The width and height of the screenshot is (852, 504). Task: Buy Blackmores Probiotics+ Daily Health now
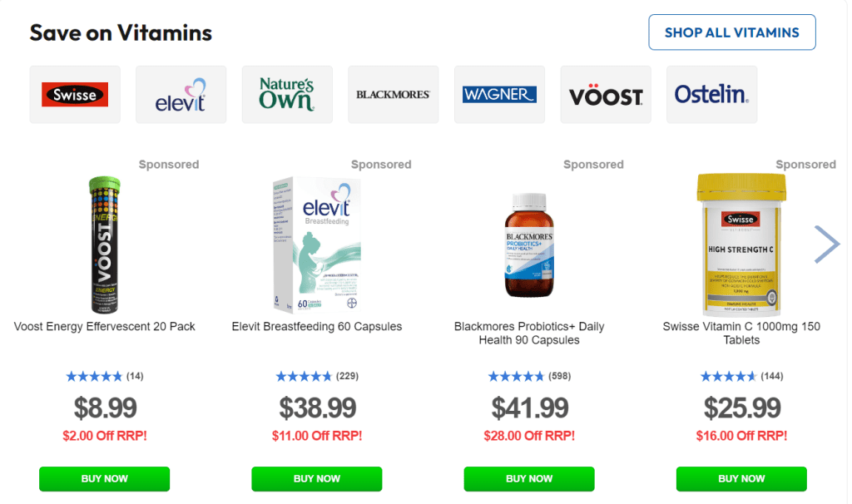click(x=528, y=479)
